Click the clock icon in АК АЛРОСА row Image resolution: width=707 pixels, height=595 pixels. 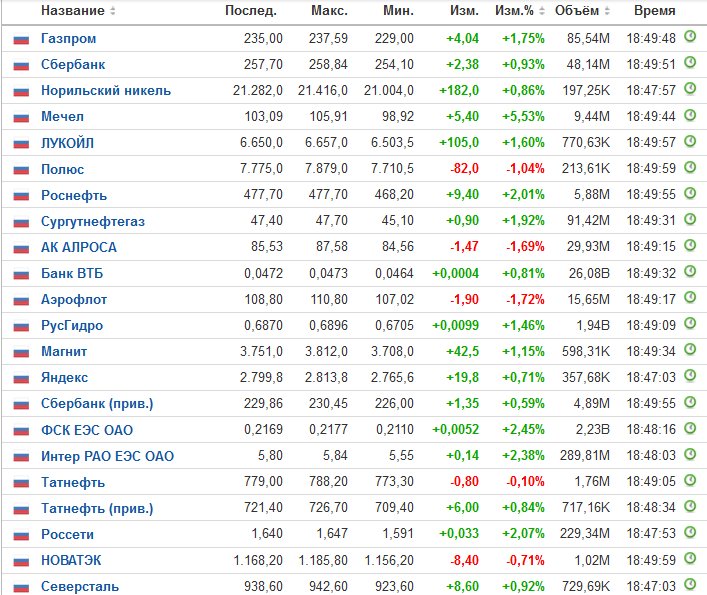690,245
